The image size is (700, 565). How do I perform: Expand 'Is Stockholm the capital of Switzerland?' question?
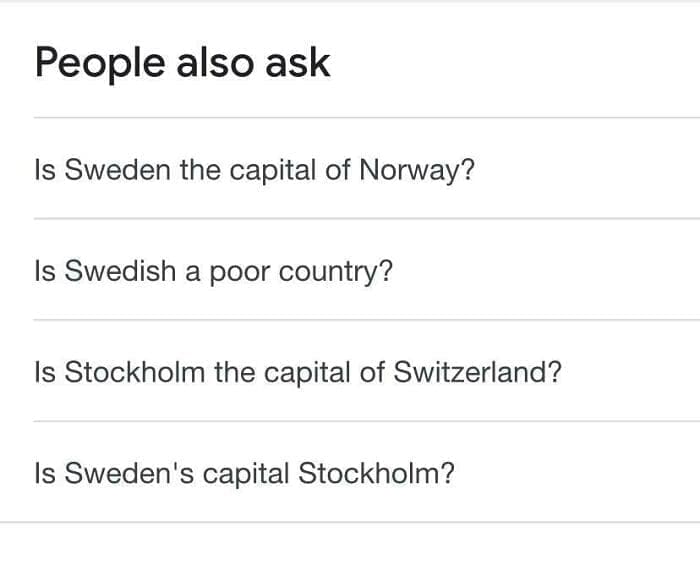(297, 372)
